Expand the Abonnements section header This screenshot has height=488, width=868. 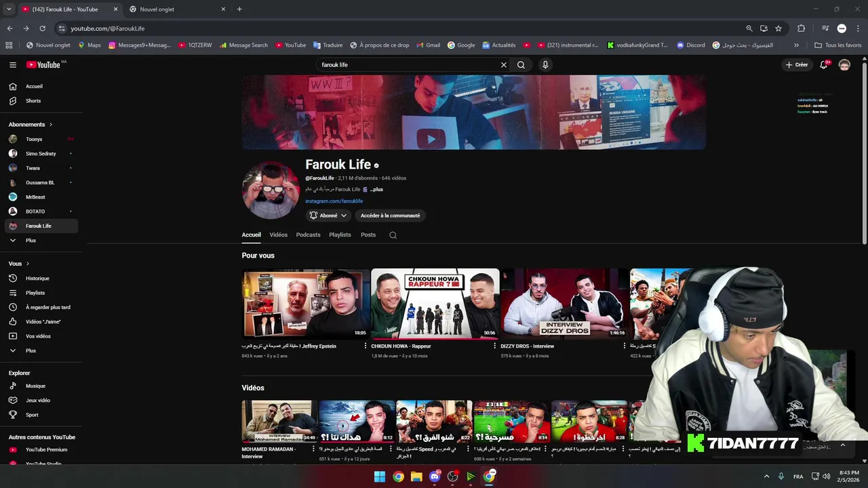[x=31, y=125]
